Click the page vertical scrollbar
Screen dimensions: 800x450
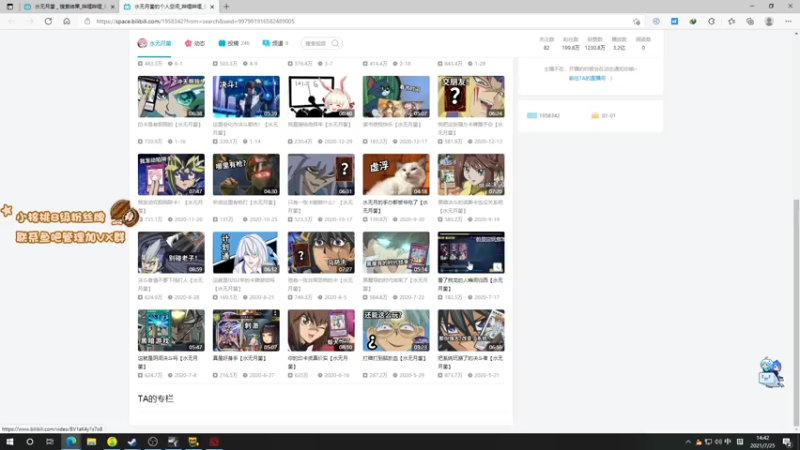click(x=796, y=311)
